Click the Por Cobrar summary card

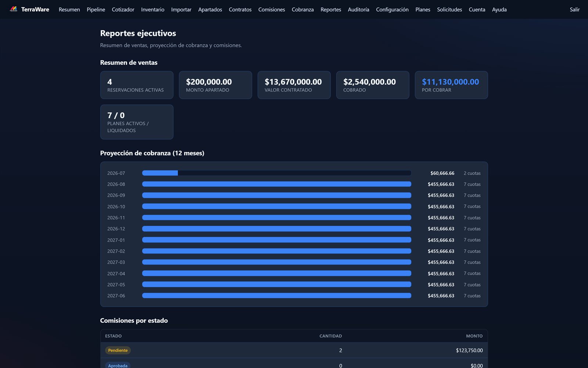coord(451,85)
